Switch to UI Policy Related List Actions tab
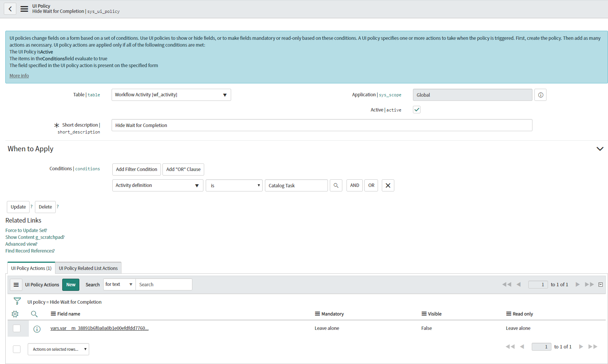 click(88, 268)
